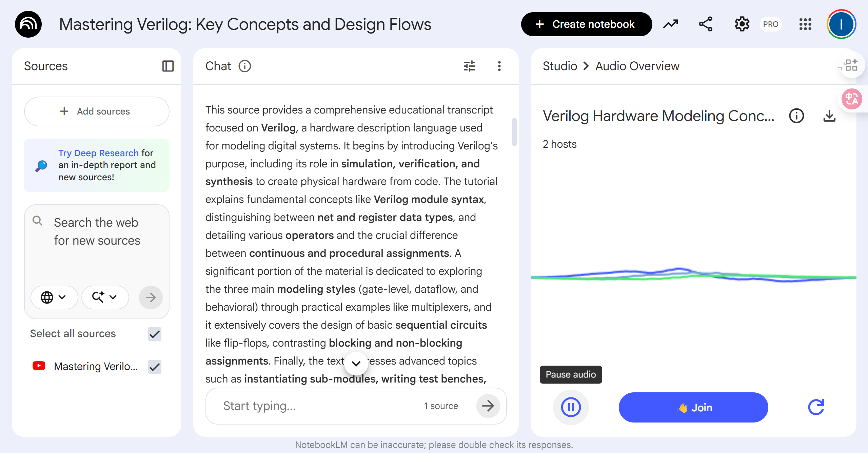
Task: Open chat three-dot options menu
Action: tap(499, 66)
